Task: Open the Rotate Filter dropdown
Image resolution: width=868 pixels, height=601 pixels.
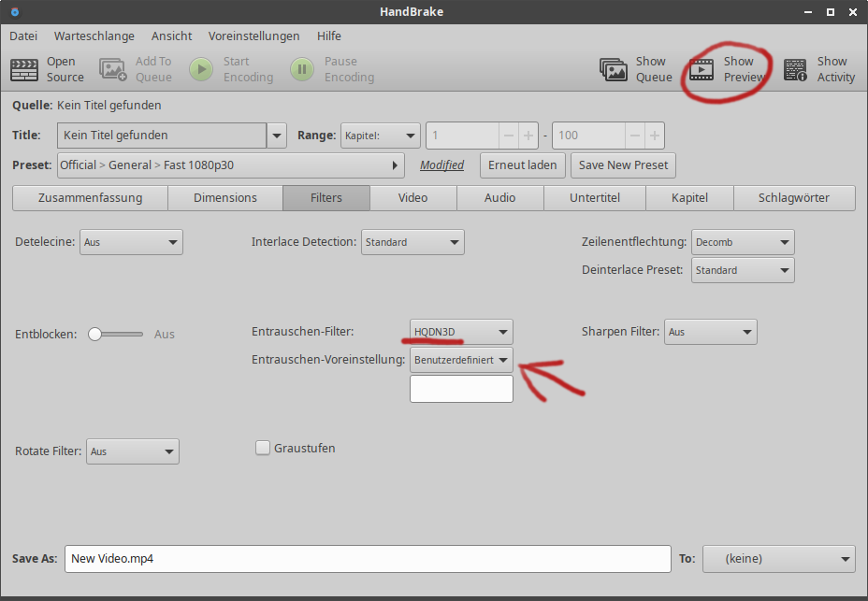Action: point(132,451)
